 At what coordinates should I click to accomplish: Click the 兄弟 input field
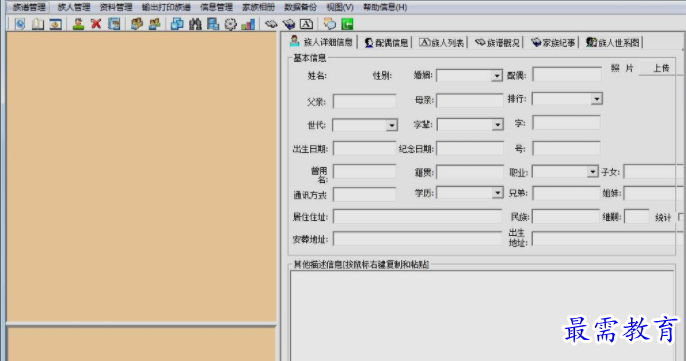click(566, 193)
